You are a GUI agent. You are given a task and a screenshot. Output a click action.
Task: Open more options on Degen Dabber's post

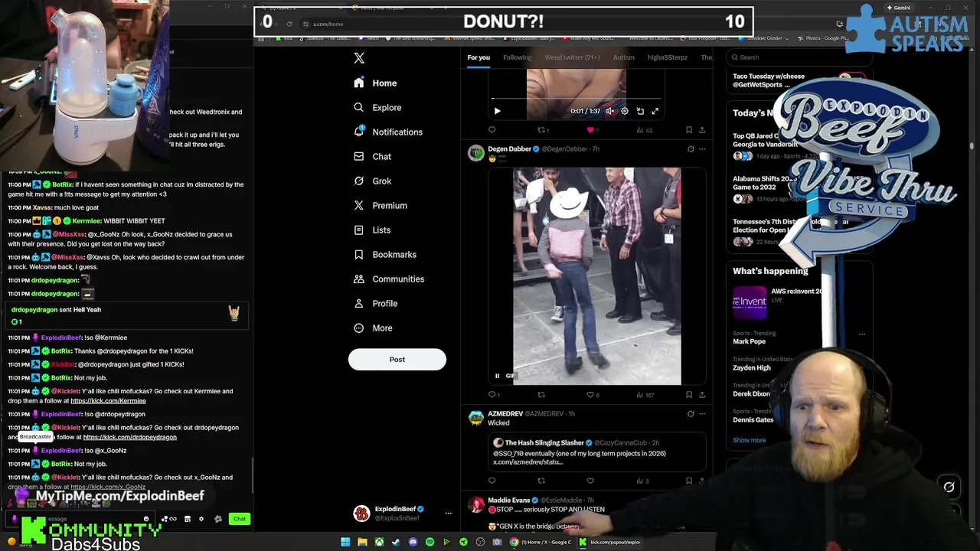pos(702,149)
